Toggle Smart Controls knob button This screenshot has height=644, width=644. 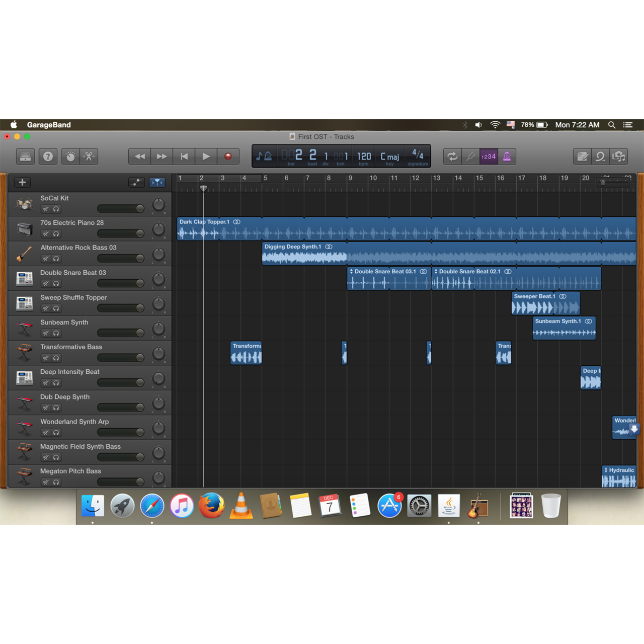pyautogui.click(x=70, y=156)
